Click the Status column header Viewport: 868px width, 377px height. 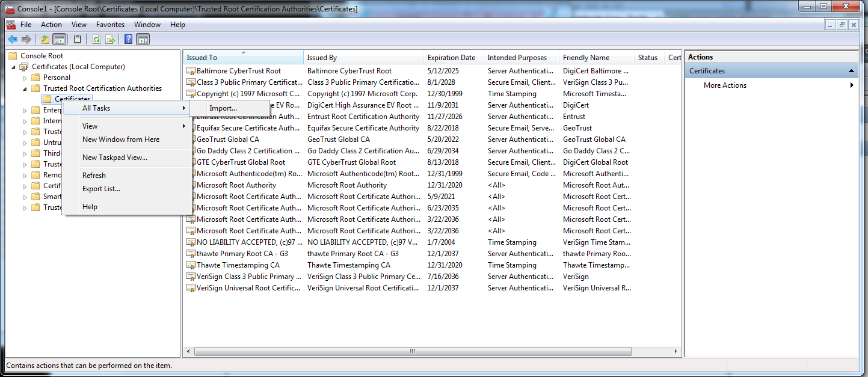pos(650,58)
